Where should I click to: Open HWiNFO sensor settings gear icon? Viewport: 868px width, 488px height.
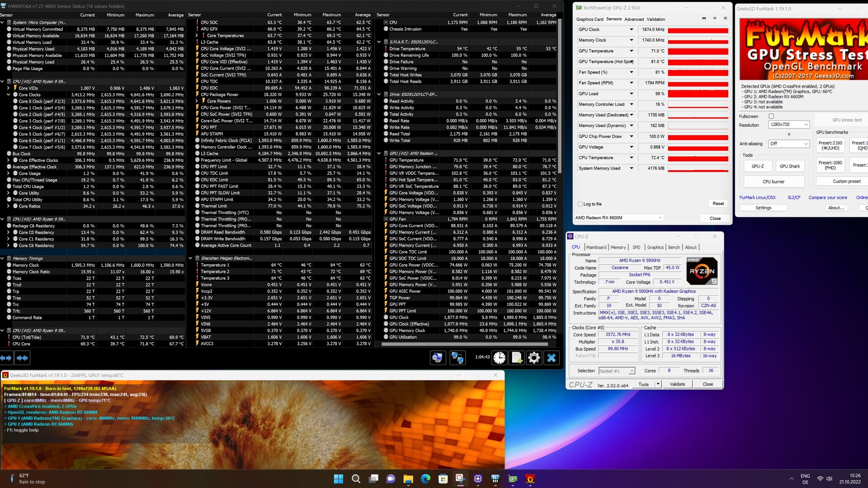tap(534, 358)
